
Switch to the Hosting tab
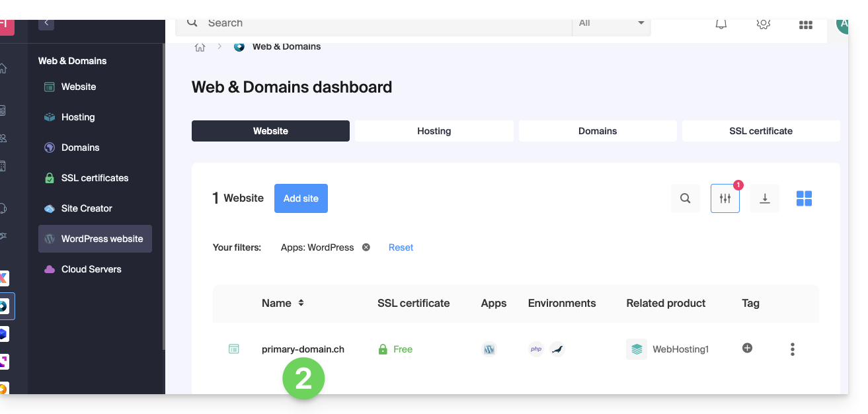[434, 131]
